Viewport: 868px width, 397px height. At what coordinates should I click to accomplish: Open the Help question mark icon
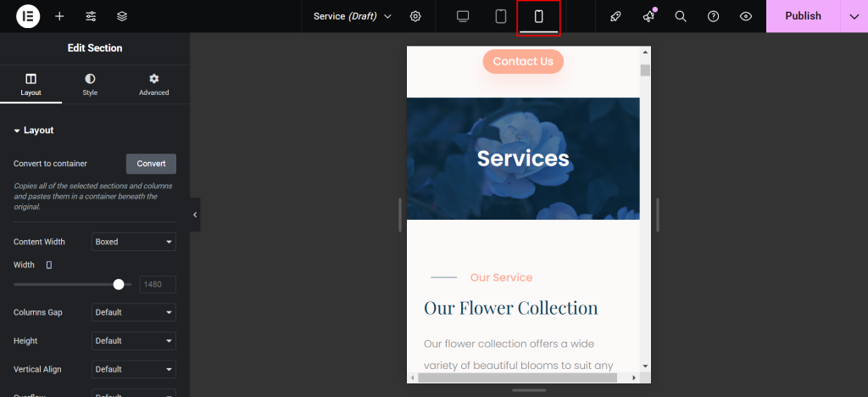coord(713,16)
